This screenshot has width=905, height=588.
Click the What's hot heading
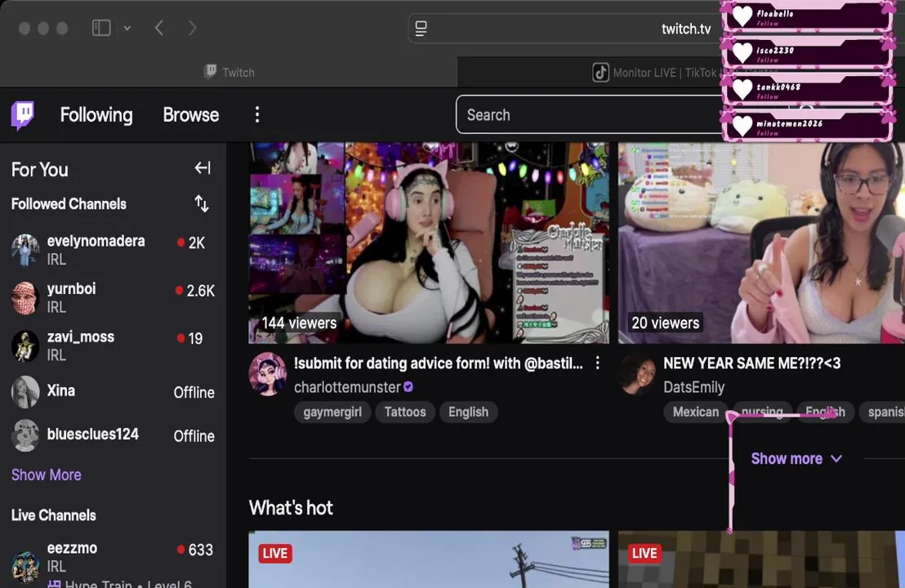point(291,508)
